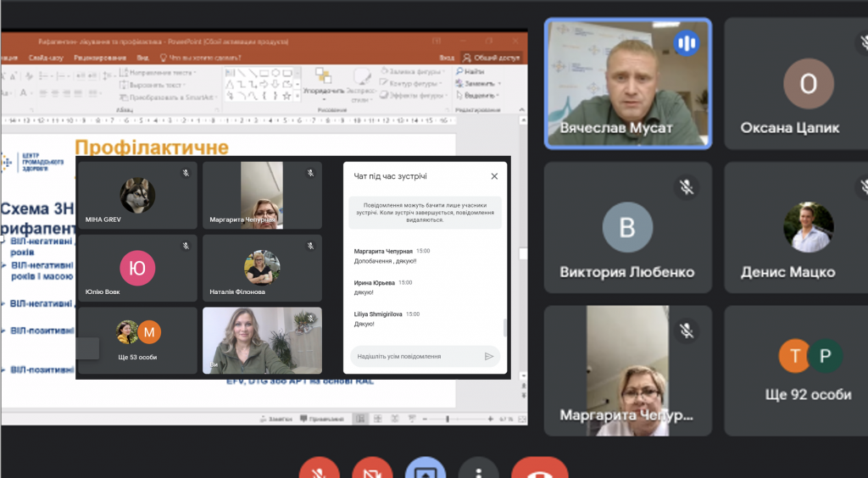The image size is (868, 478).
Task: Click the zoom out minus button
Action: (426, 420)
